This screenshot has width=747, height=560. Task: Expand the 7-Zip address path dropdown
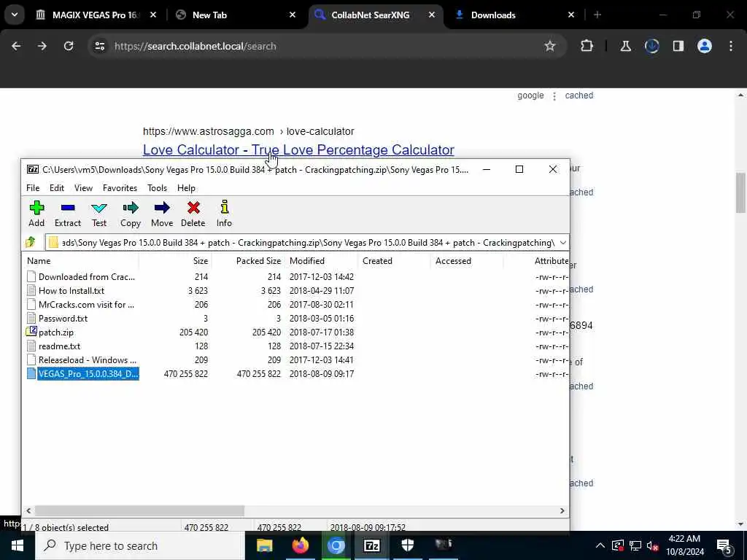(x=562, y=242)
